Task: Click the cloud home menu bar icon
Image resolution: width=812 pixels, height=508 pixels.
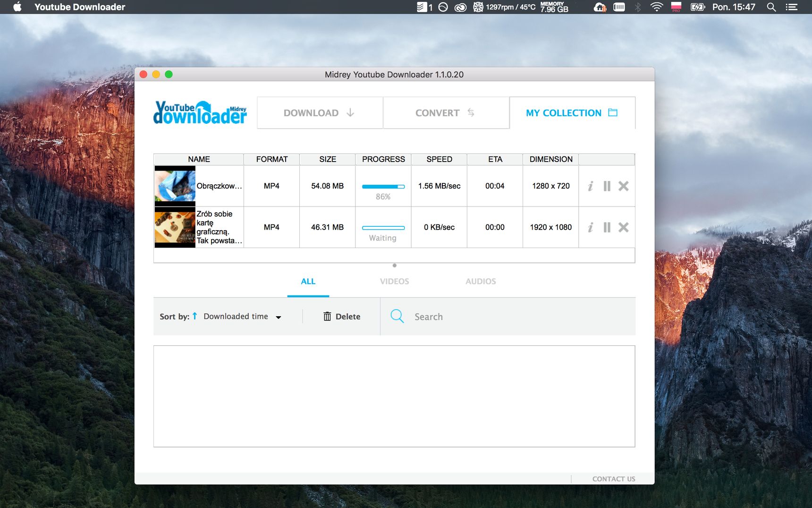Action: point(600,7)
